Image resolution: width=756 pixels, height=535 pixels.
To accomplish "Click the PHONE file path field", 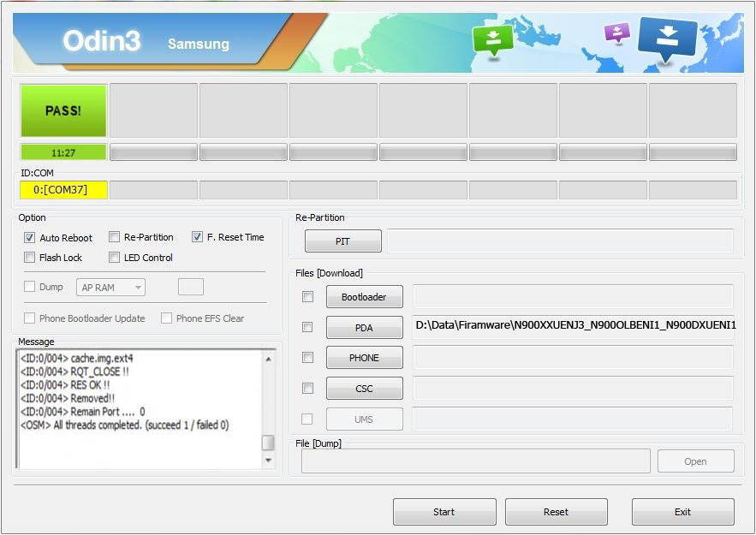I will (x=573, y=357).
